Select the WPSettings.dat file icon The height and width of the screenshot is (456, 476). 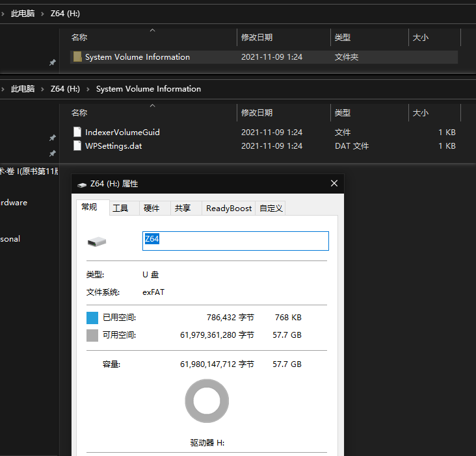click(x=77, y=146)
